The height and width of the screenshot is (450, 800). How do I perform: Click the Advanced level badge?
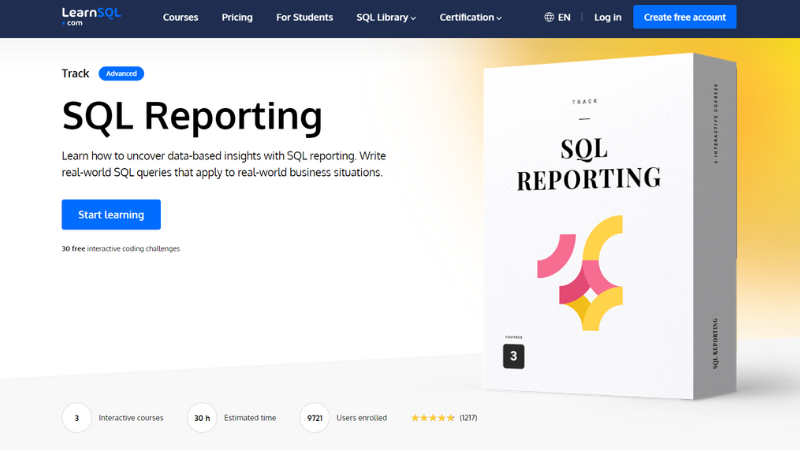(121, 73)
